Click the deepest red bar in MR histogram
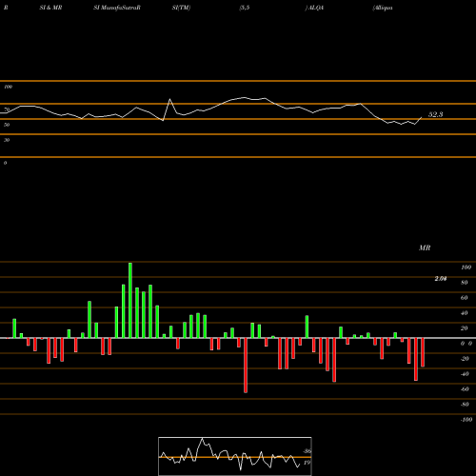Image resolution: width=476 pixels, height=476 pixels. tap(246, 366)
